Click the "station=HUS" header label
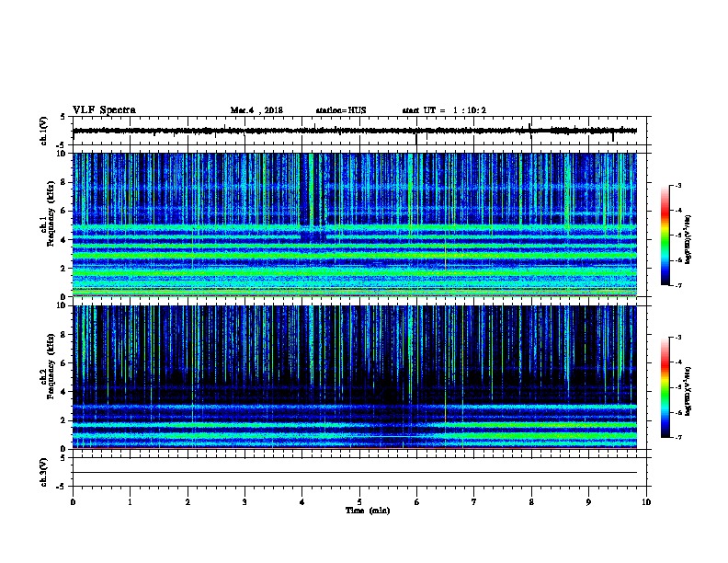Screen dimensions: 728x563 pyautogui.click(x=341, y=110)
